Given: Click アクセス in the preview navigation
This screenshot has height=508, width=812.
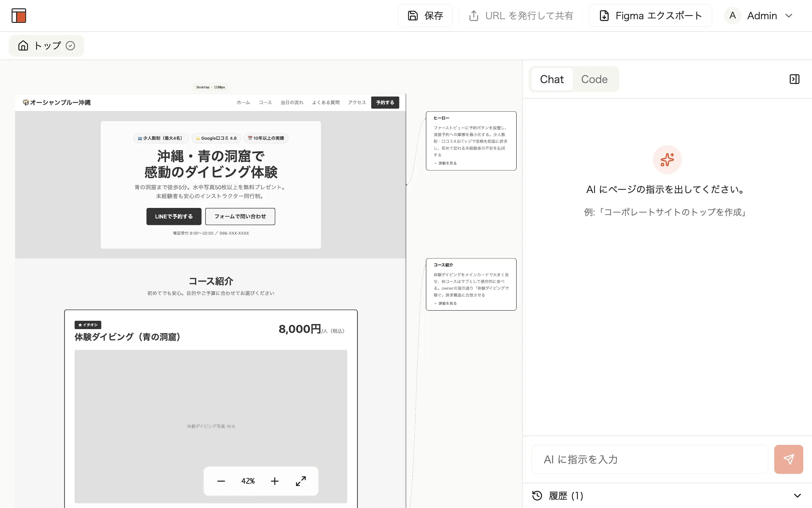Looking at the screenshot, I should coord(357,103).
